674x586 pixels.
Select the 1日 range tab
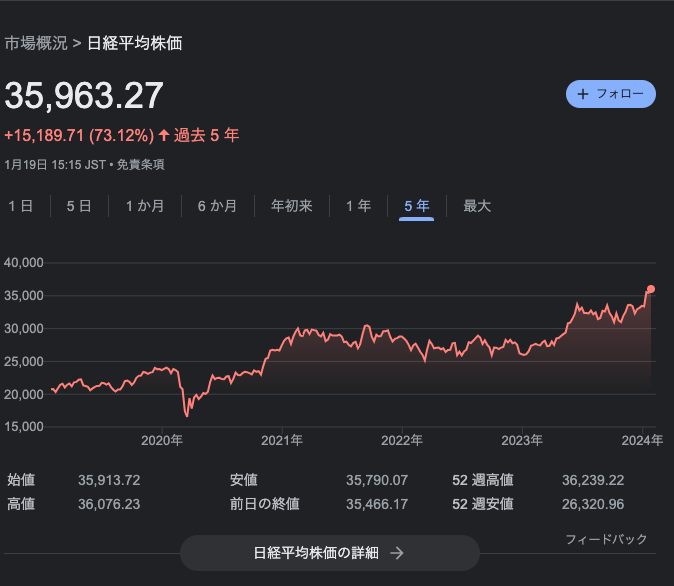pos(21,206)
